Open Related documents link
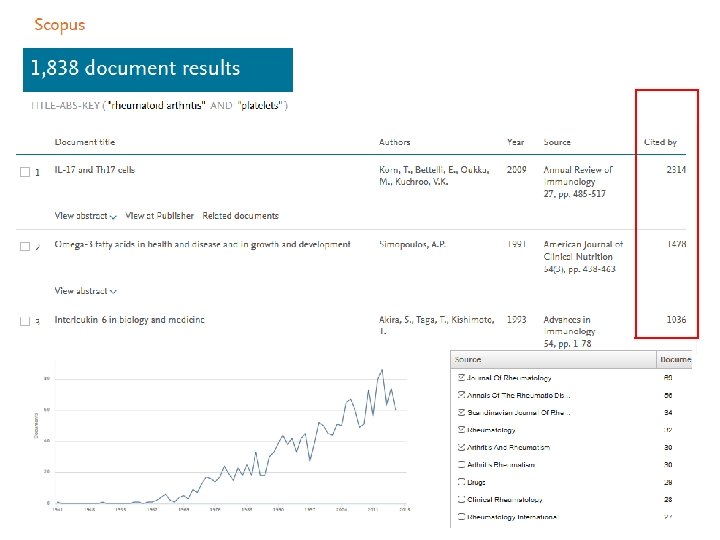The width and height of the screenshot is (720, 540). [x=241, y=216]
